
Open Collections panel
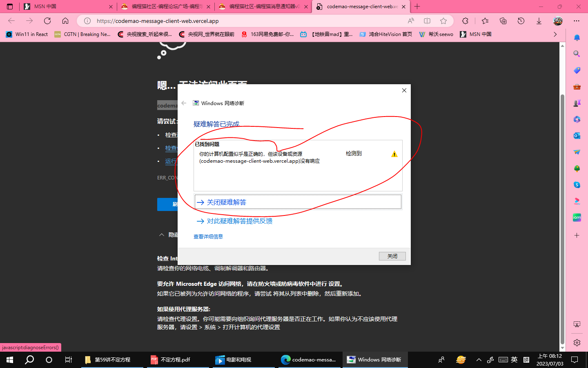(503, 21)
